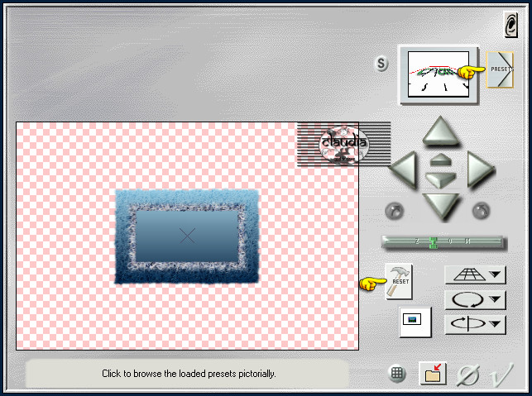Open the circular rotate dropdown

tap(475, 300)
